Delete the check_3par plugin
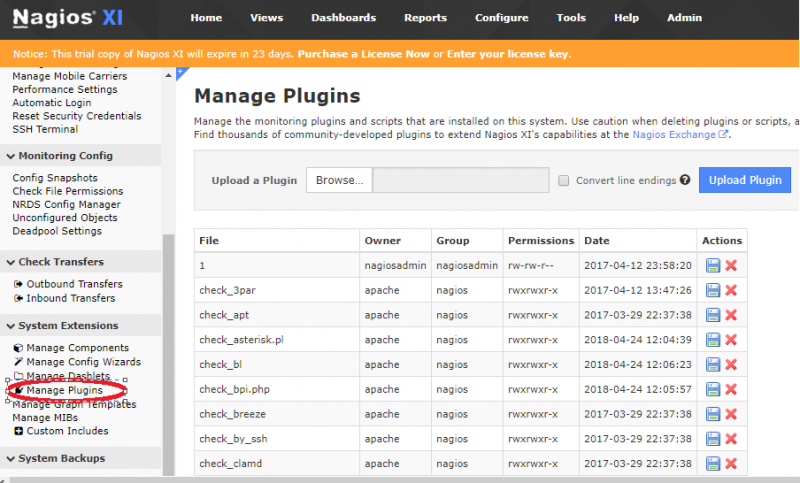This screenshot has height=483, width=800. (731, 290)
